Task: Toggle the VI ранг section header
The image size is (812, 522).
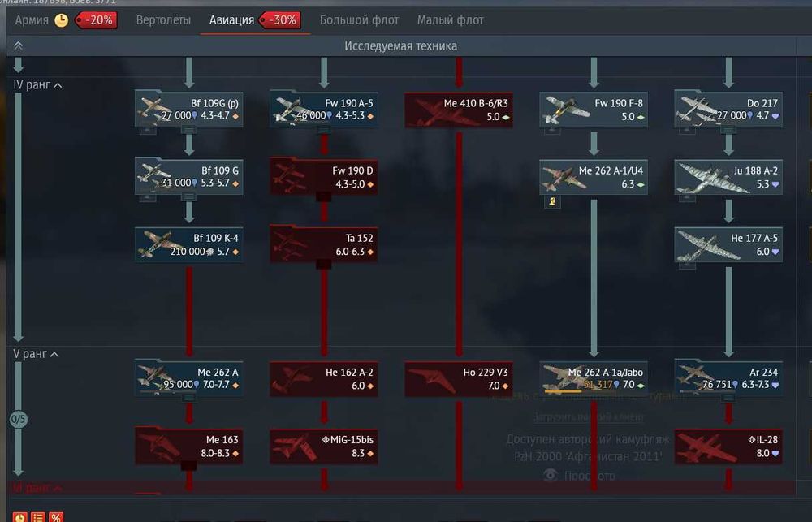Action: 37,487
